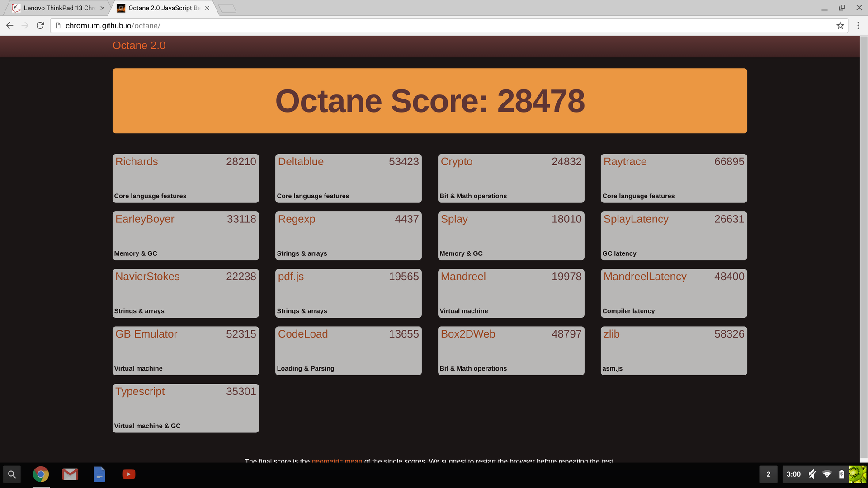Launch YouTube from the shelf
868x488 pixels.
129,474
